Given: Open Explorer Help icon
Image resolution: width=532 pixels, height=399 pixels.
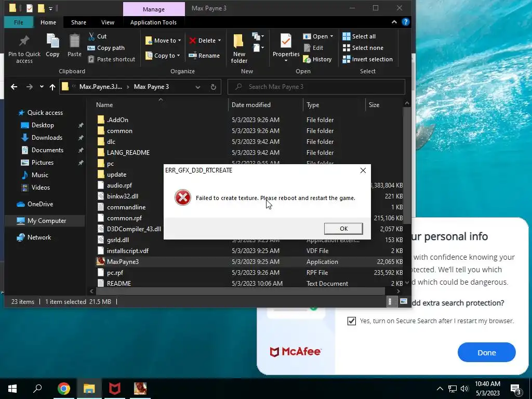Looking at the screenshot, I should 405,22.
